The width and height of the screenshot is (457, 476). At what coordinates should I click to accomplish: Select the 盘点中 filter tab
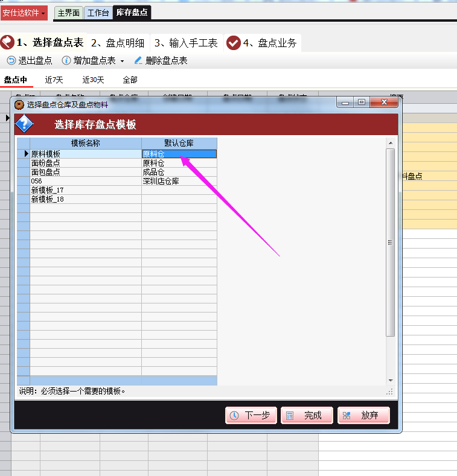tap(16, 80)
